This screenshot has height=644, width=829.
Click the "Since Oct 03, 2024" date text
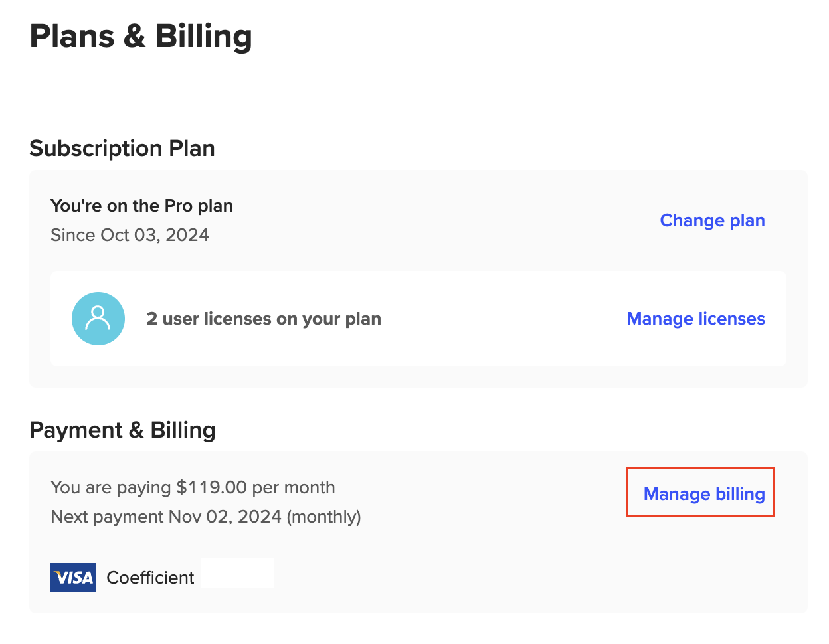point(130,235)
